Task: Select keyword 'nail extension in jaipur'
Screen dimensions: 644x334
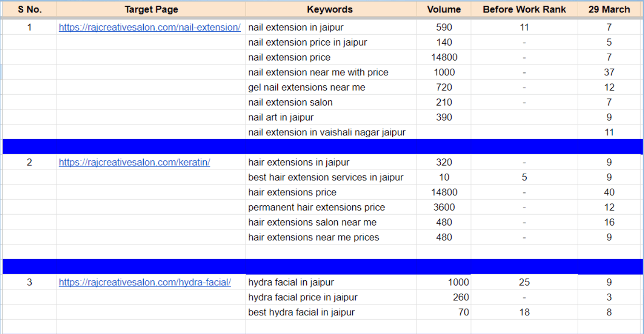Action: click(x=331, y=27)
